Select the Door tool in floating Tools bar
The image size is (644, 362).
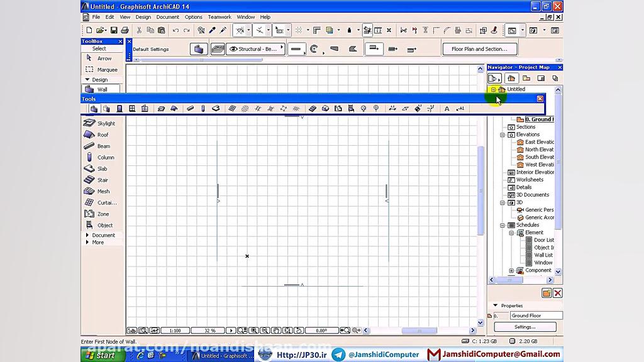[119, 109]
